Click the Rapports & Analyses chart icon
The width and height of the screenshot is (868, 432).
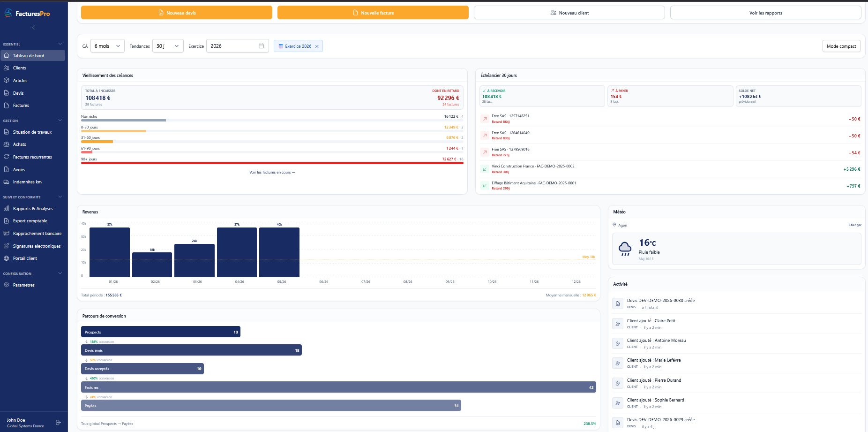(7, 208)
